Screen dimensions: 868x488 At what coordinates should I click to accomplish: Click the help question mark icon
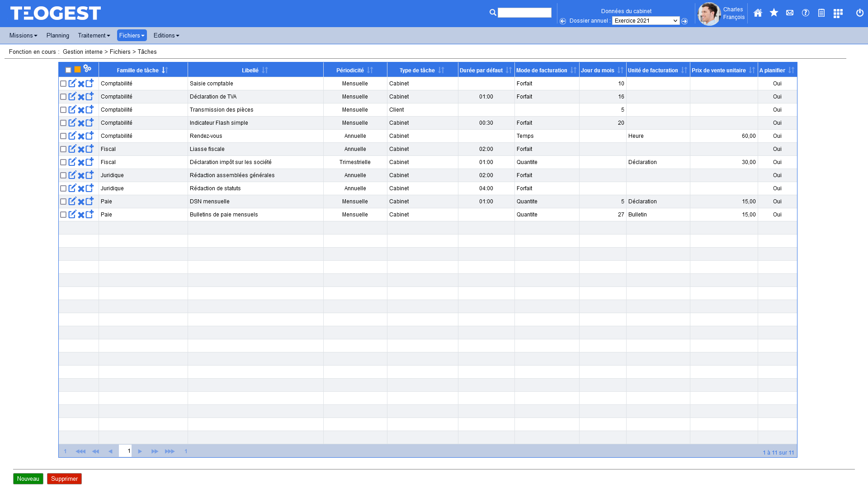click(805, 13)
